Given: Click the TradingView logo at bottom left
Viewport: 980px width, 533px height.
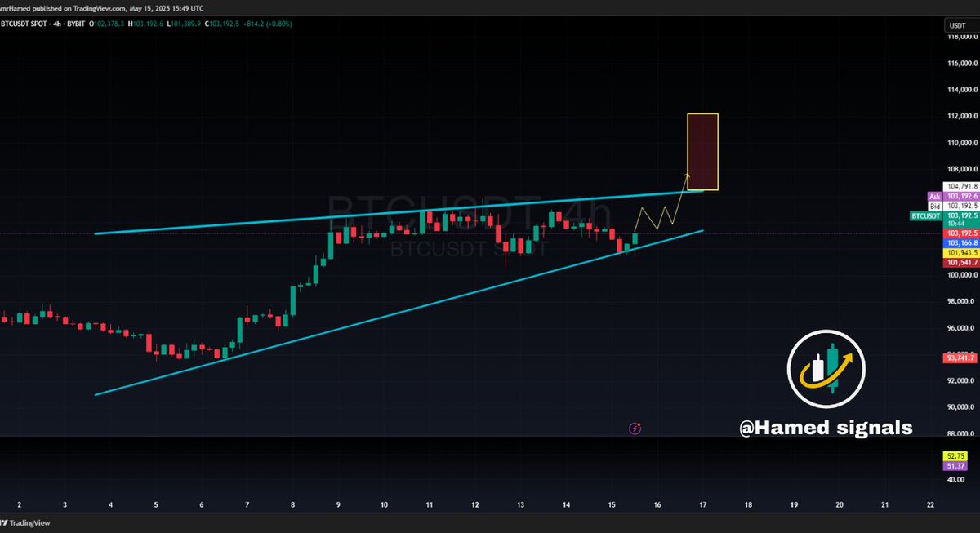Looking at the screenshot, I should point(25,525).
